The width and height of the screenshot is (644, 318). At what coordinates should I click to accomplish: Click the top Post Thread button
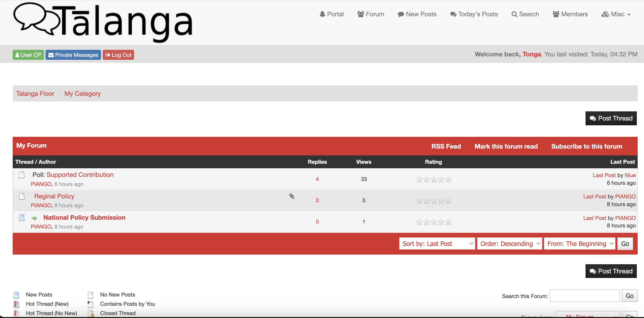point(611,118)
